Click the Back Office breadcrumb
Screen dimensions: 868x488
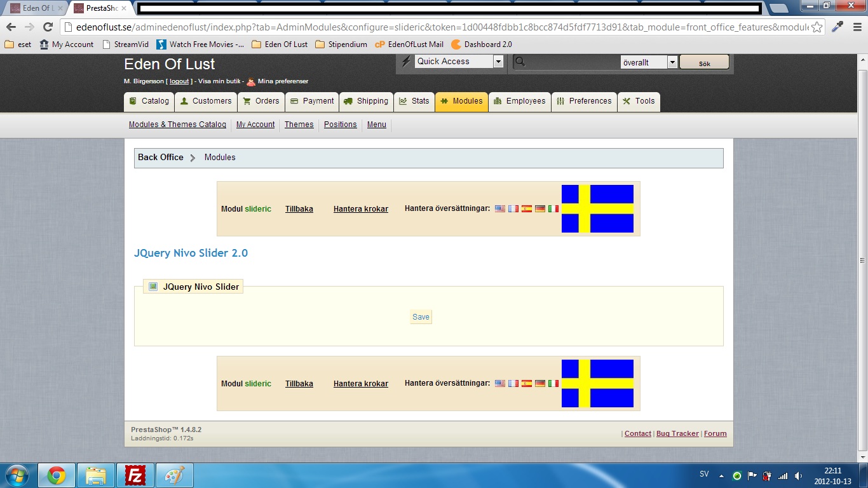[161, 158]
